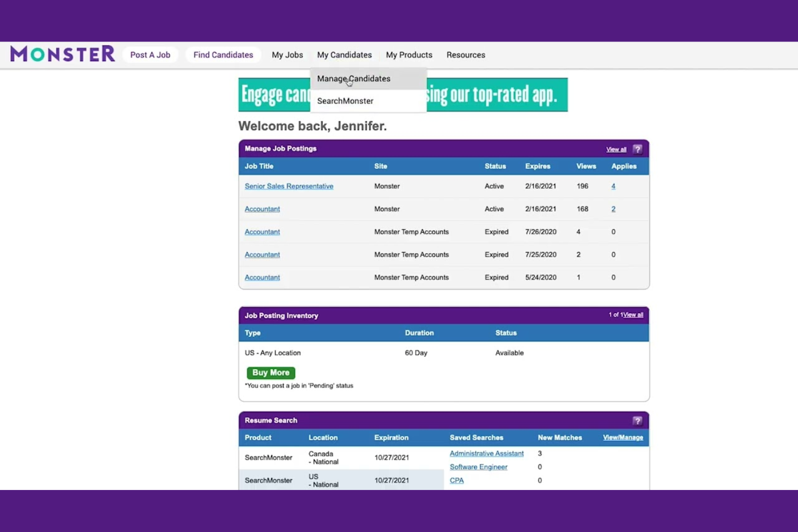Open the My Jobs menu
This screenshot has height=532, width=798.
coord(287,55)
